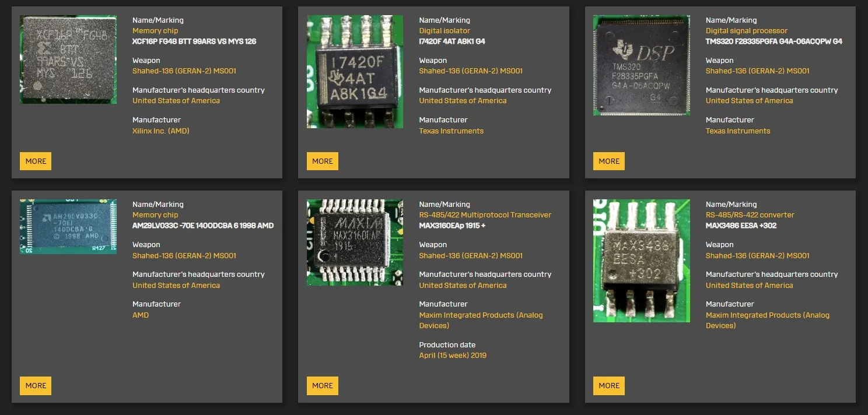Click the RS-485/RS-422 converter link
The image size is (868, 415).
(x=750, y=215)
